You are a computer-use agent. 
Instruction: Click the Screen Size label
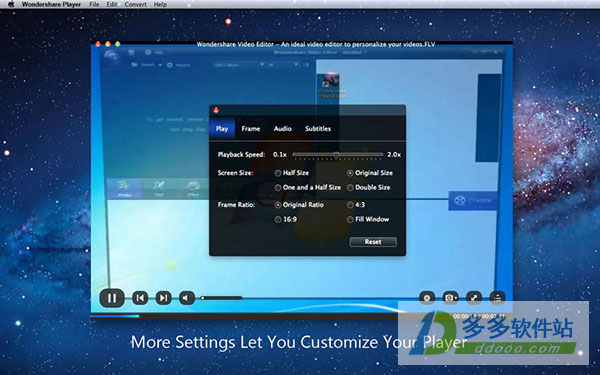235,173
